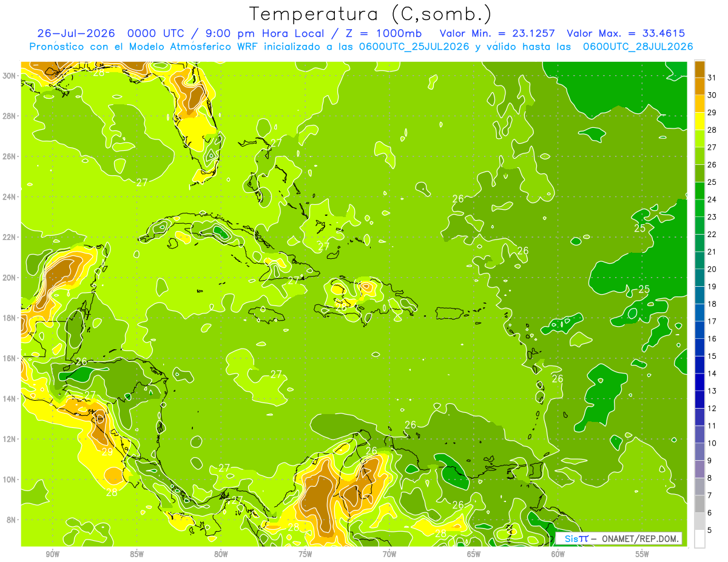Image resolution: width=728 pixels, height=562 pixels.
Task: Click the '20N' latitude axis label
Action: point(9,278)
